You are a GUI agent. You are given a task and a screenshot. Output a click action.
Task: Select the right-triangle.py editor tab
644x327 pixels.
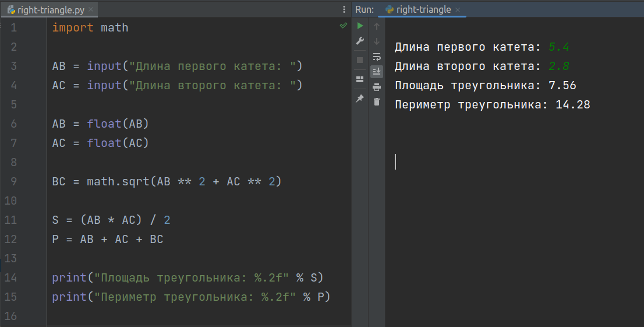(49, 10)
